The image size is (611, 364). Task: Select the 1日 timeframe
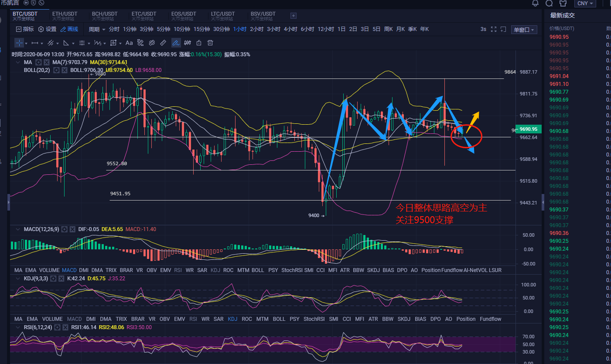coord(341,29)
